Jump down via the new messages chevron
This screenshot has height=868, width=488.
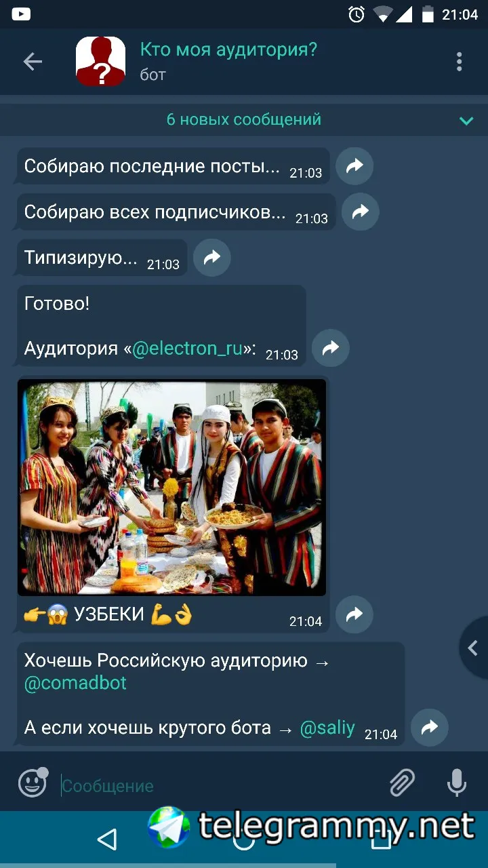coord(466,121)
